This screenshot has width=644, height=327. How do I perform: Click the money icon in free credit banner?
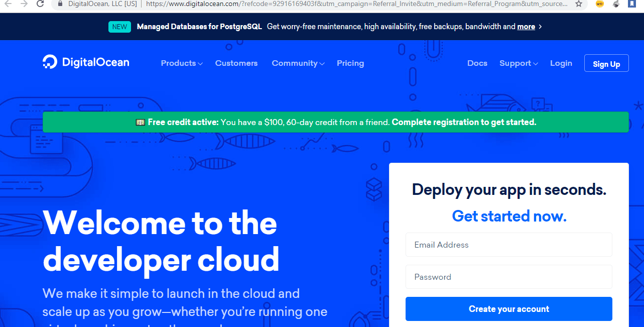click(x=141, y=122)
